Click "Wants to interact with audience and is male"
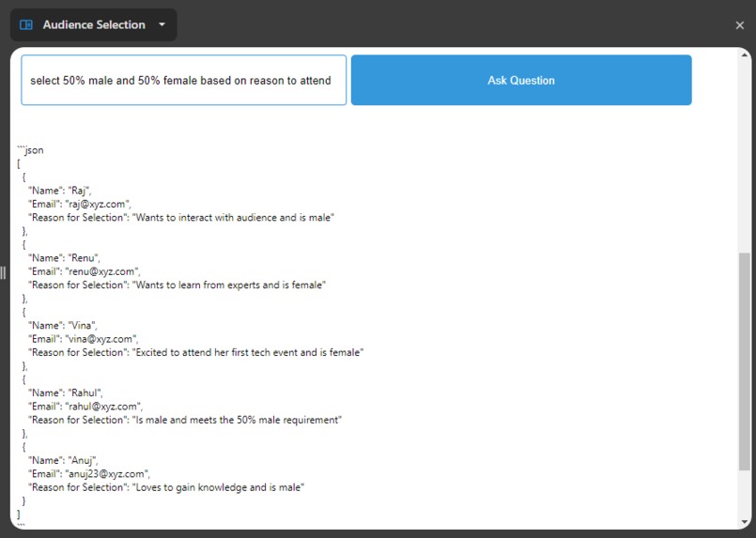The width and height of the screenshot is (756, 538). click(x=233, y=218)
